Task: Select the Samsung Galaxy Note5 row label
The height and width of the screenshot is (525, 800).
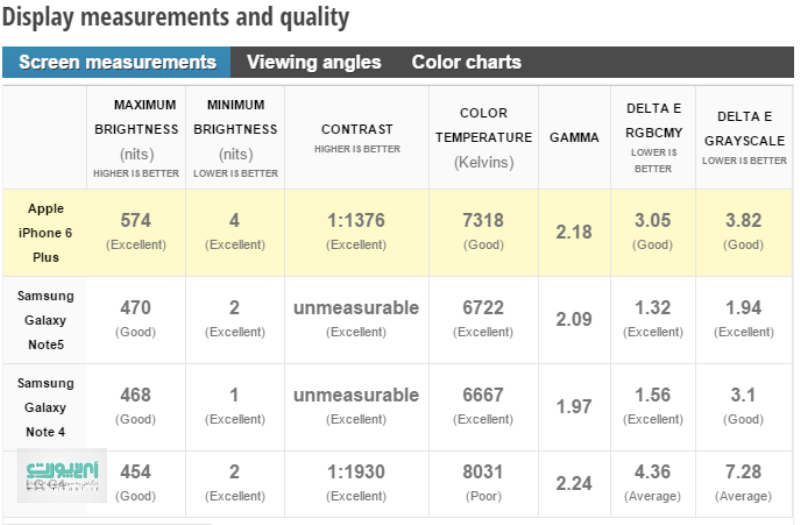Action: [x=45, y=320]
